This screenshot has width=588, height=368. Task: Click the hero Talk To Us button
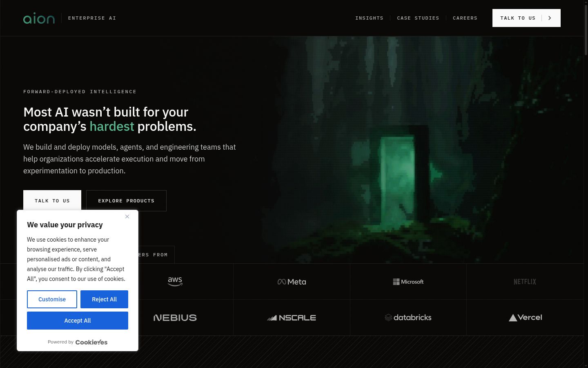coord(52,200)
